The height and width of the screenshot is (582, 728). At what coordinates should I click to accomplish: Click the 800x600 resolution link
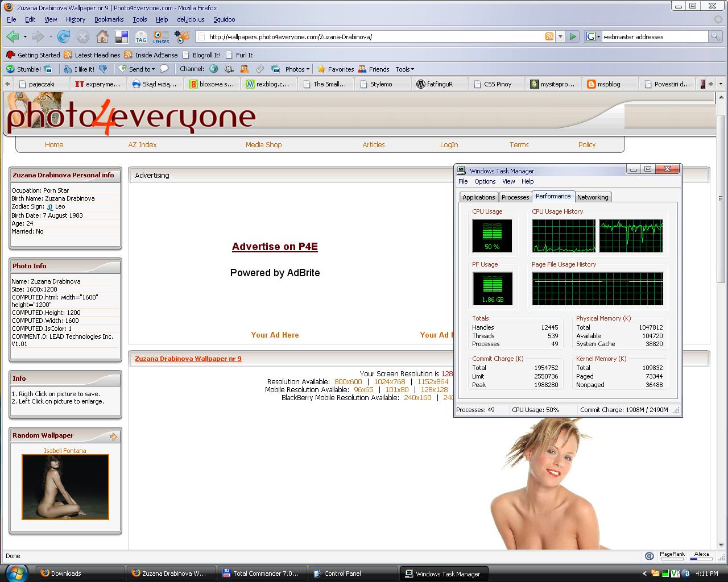[x=348, y=382]
